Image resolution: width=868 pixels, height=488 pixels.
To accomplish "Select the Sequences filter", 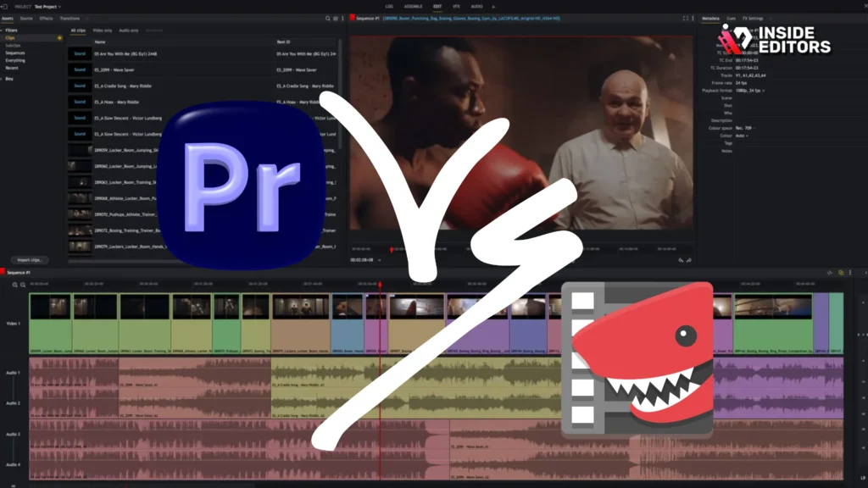I will 15,53.
